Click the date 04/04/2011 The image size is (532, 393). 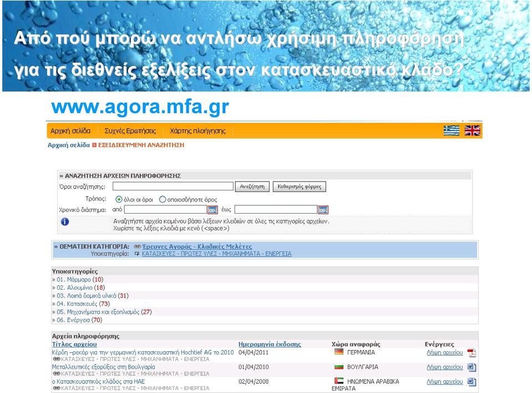254,352
